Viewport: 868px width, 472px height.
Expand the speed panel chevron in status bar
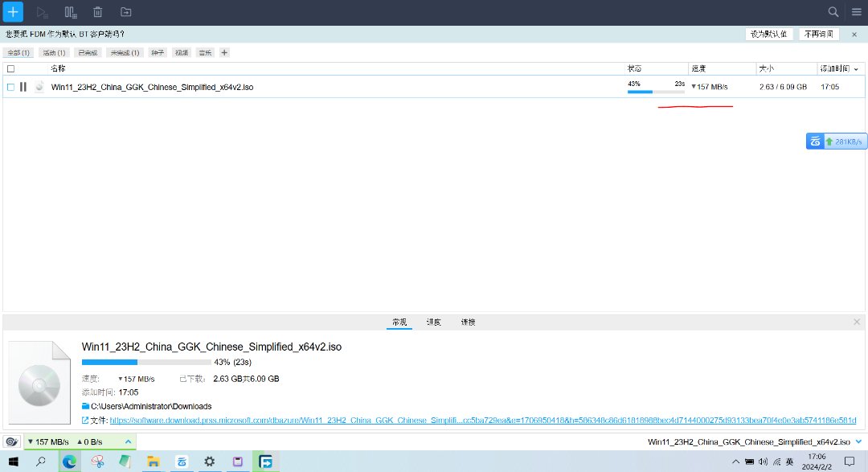[x=127, y=442]
